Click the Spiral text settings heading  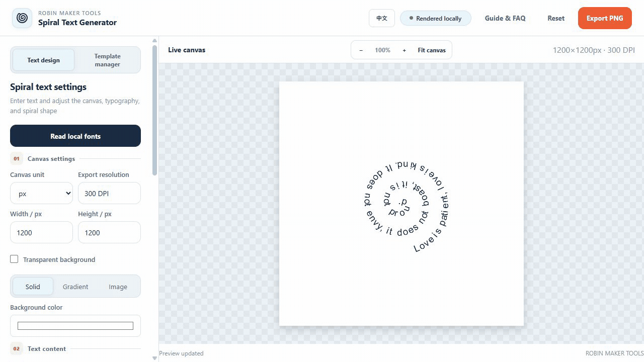tap(48, 87)
